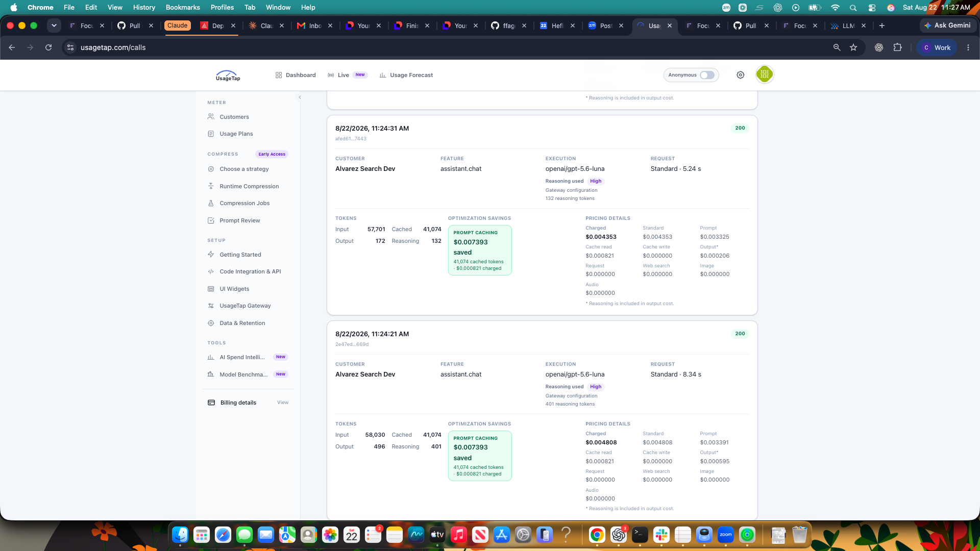Open the Customers sidebar icon
The height and width of the screenshot is (551, 980).
[x=211, y=117]
